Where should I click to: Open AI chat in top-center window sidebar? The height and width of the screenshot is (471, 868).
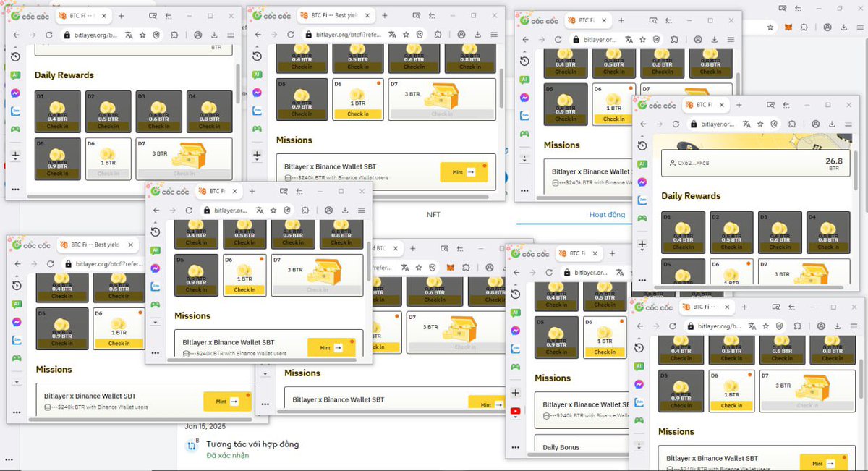pyautogui.click(x=257, y=75)
